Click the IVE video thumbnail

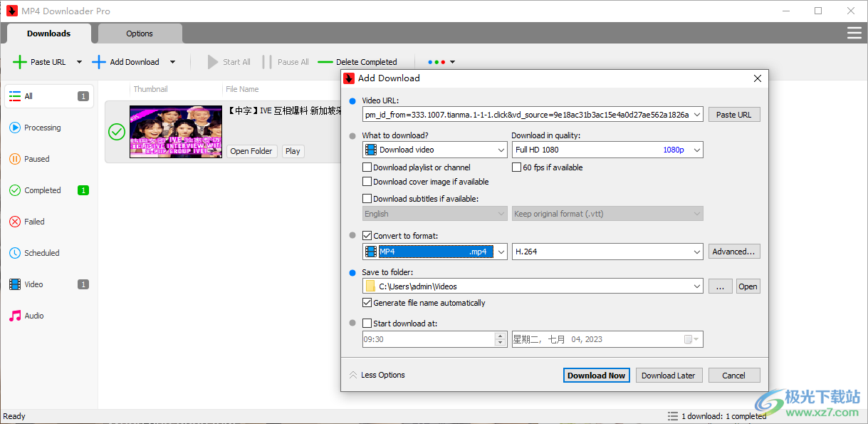pos(176,132)
